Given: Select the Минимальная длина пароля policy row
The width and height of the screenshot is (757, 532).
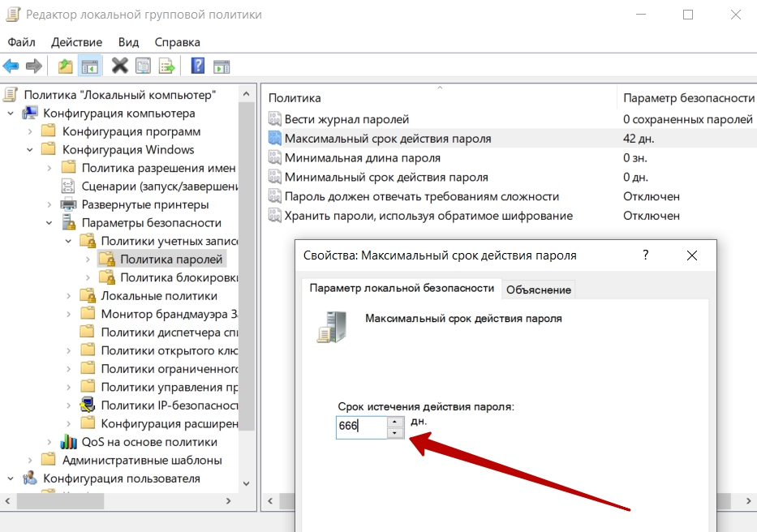Looking at the screenshot, I should pyautogui.click(x=362, y=157).
